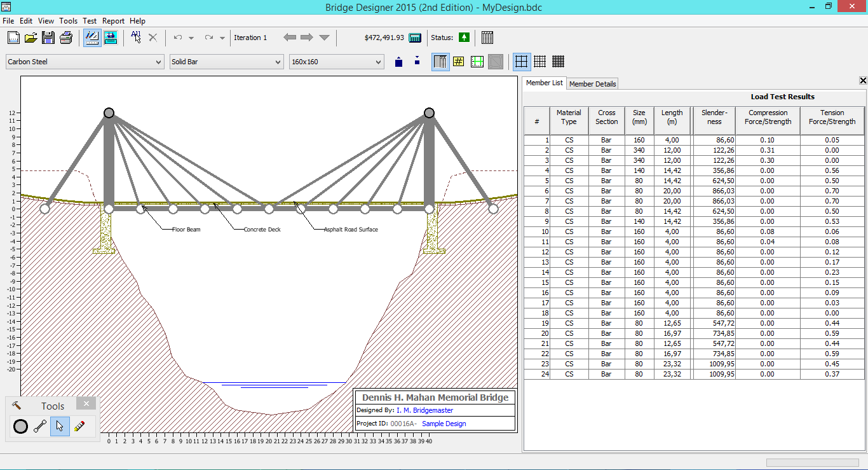Select the Joint tool in the Tools palette

[x=20, y=426]
